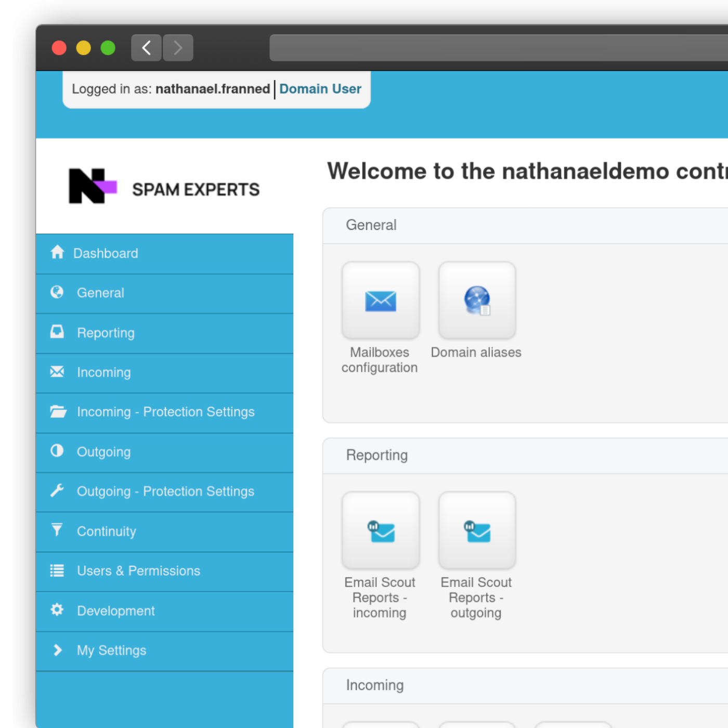Go back using the browser back arrow
The width and height of the screenshot is (728, 728).
point(146,48)
